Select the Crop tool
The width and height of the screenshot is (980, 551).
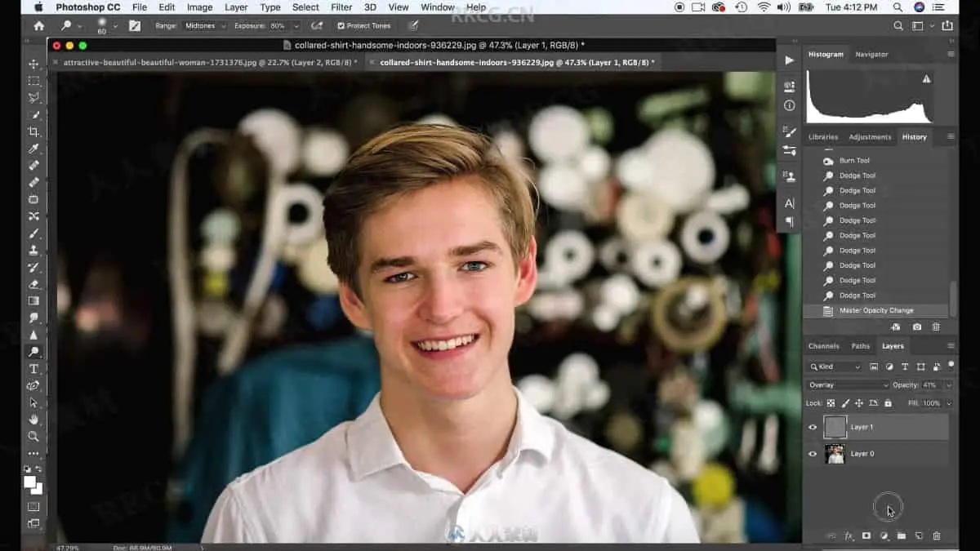click(33, 131)
